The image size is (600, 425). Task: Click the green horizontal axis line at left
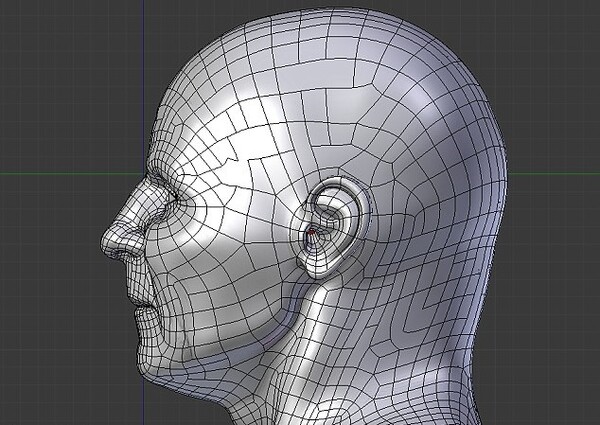coord(60,172)
